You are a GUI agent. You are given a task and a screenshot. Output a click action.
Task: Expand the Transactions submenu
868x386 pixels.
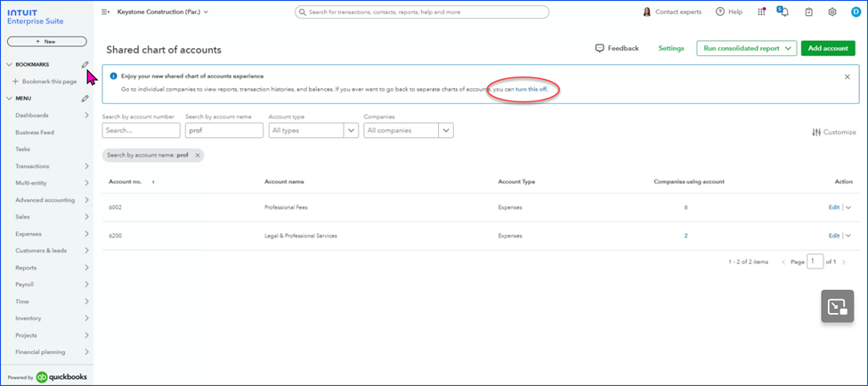click(x=86, y=166)
